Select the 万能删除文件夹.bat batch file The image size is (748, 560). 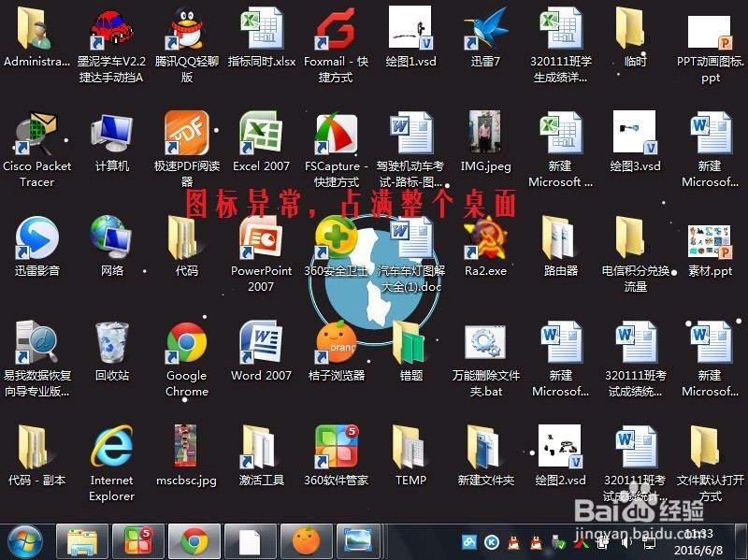click(x=485, y=342)
